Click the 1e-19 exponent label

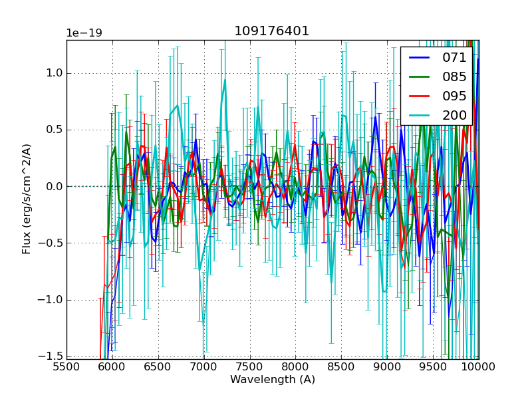(84, 33)
